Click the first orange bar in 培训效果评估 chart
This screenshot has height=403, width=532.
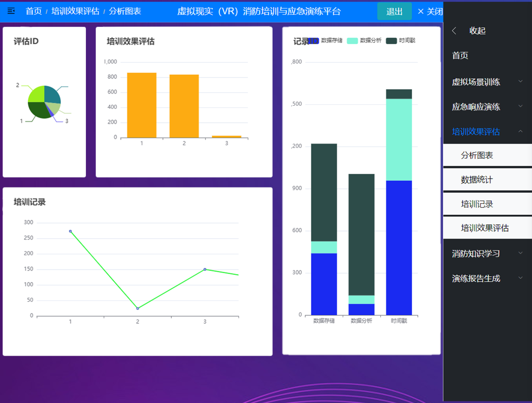click(x=142, y=105)
